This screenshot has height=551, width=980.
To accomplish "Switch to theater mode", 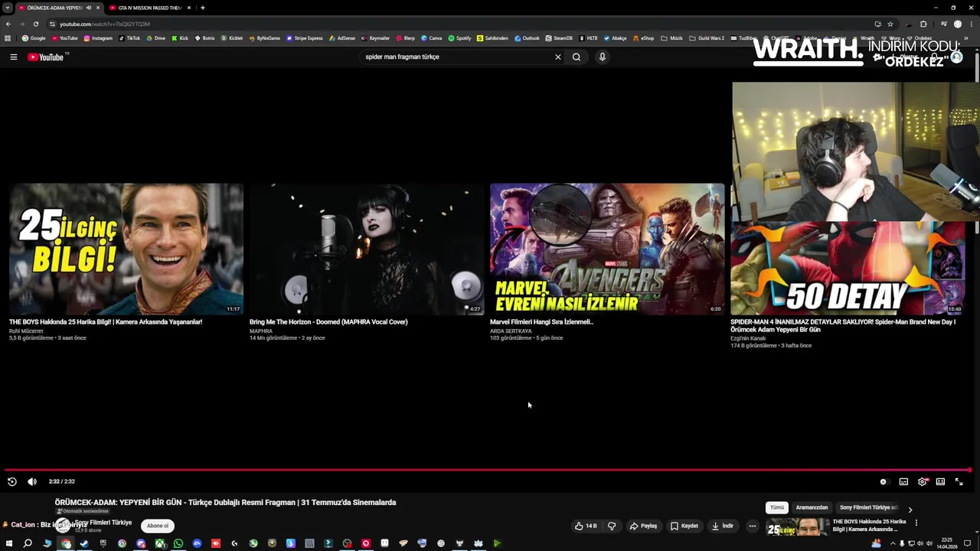I will 940,481.
